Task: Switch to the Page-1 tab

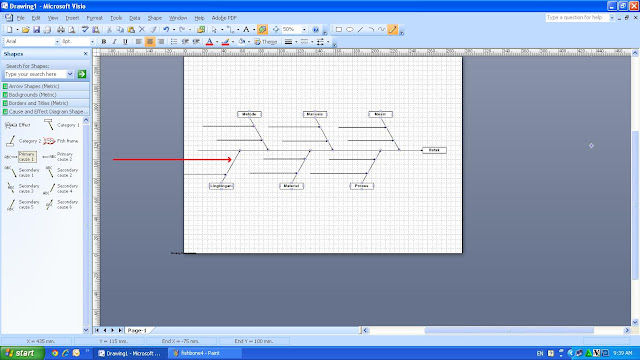Action: click(x=137, y=330)
